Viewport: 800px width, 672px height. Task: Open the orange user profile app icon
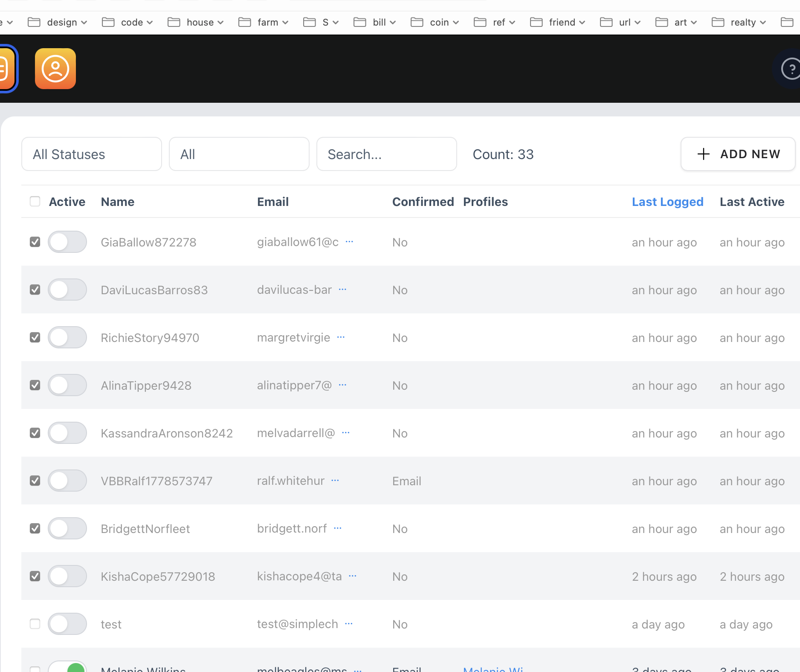55,69
